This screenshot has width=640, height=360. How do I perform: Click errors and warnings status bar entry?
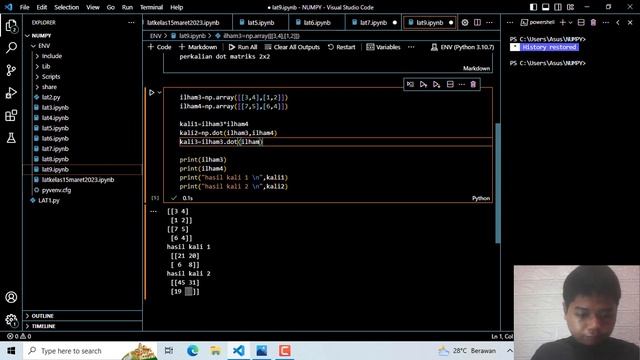19,336
